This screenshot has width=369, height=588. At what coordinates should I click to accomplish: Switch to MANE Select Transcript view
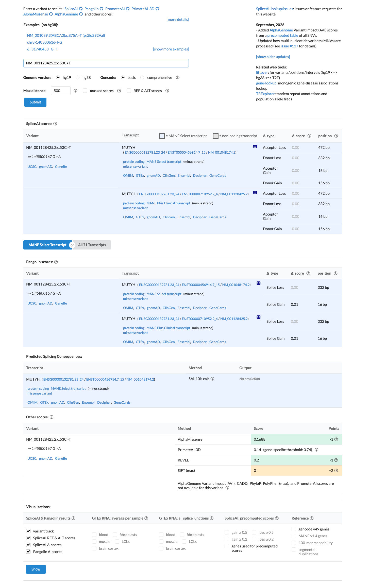(47, 245)
